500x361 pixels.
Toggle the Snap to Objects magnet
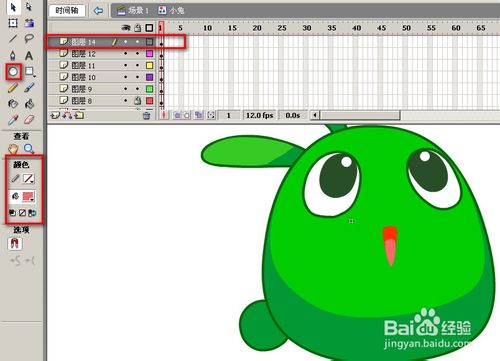pyautogui.click(x=14, y=244)
